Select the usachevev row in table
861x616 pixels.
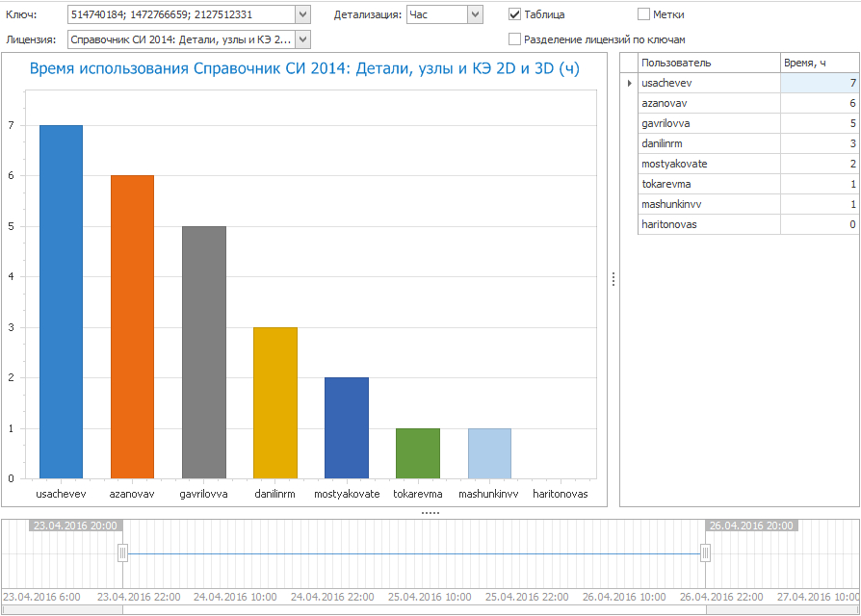[708, 84]
